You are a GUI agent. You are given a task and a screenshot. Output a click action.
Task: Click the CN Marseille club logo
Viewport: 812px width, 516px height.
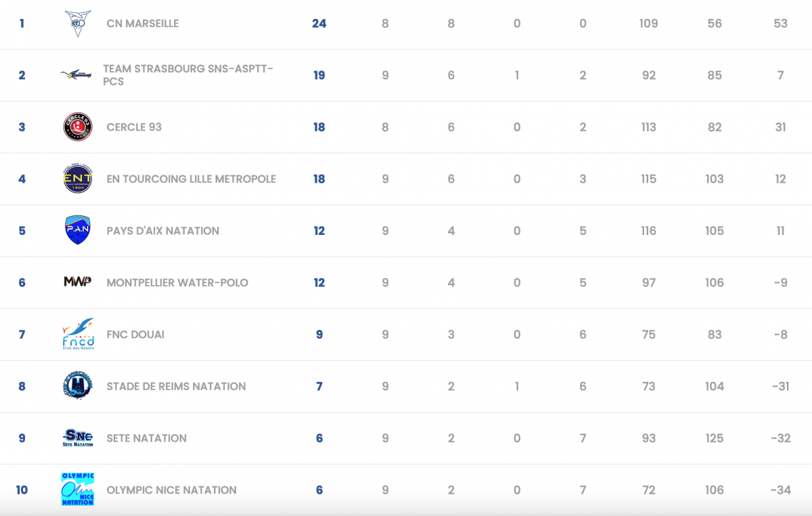(x=78, y=24)
